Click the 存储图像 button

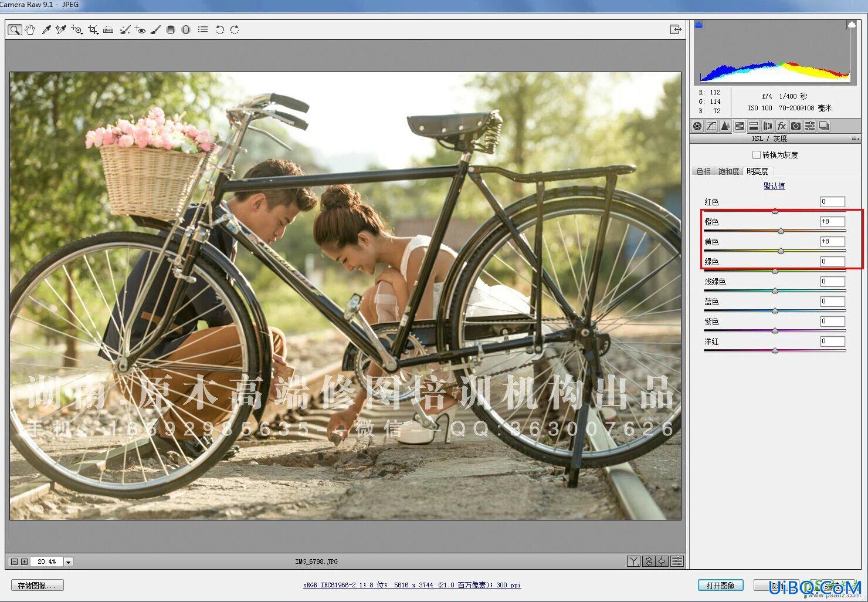click(38, 586)
